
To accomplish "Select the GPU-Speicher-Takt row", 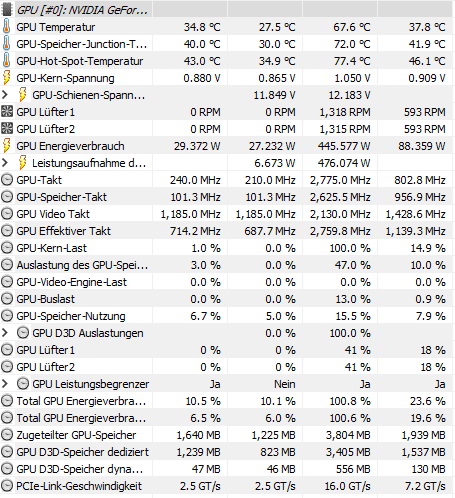I will pos(227,197).
